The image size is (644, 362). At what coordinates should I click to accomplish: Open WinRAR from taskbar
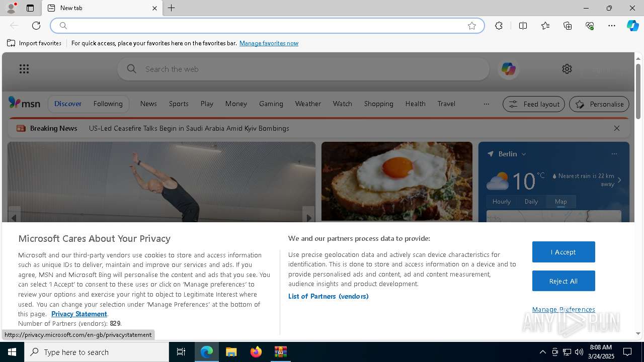pos(280,352)
